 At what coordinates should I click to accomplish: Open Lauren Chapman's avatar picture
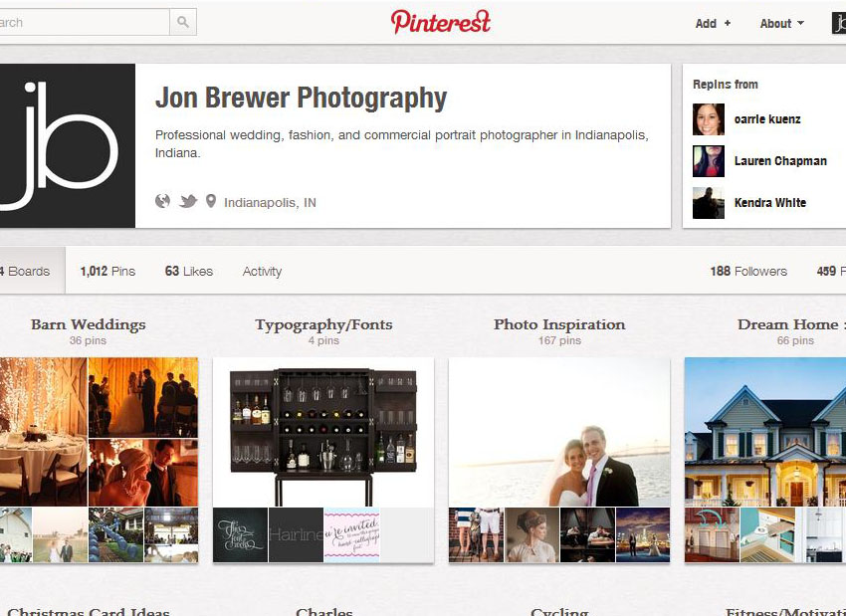[709, 161]
